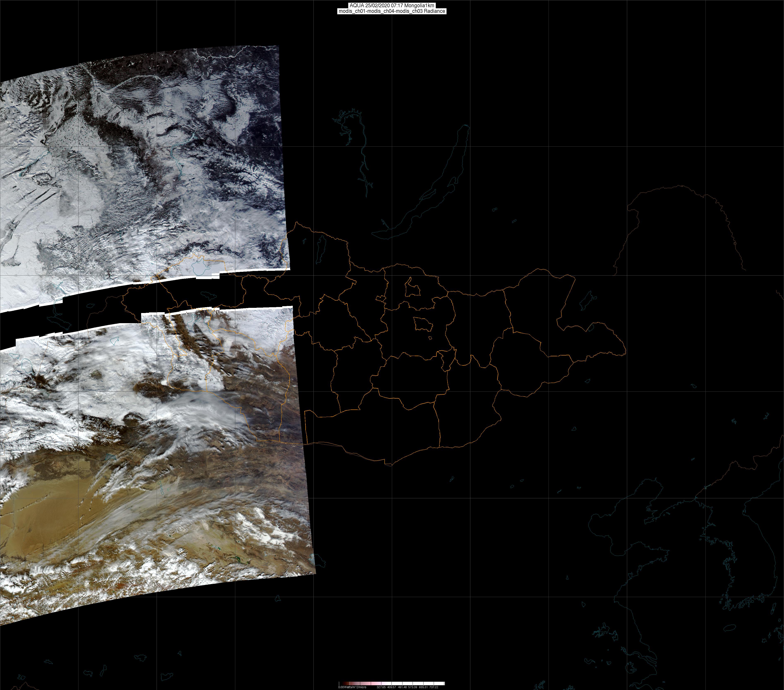The width and height of the screenshot is (784, 690).
Task: Click the 0.00Watts/m^2/micro colorbar unit label
Action: (x=352, y=687)
